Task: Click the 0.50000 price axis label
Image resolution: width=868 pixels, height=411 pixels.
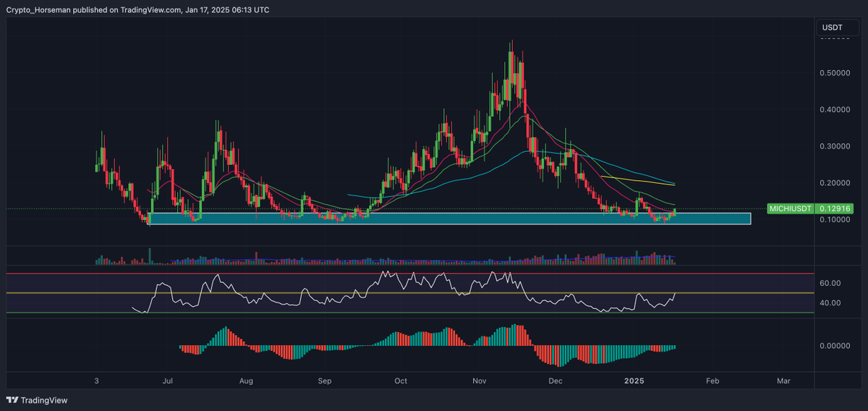Action: (x=835, y=73)
